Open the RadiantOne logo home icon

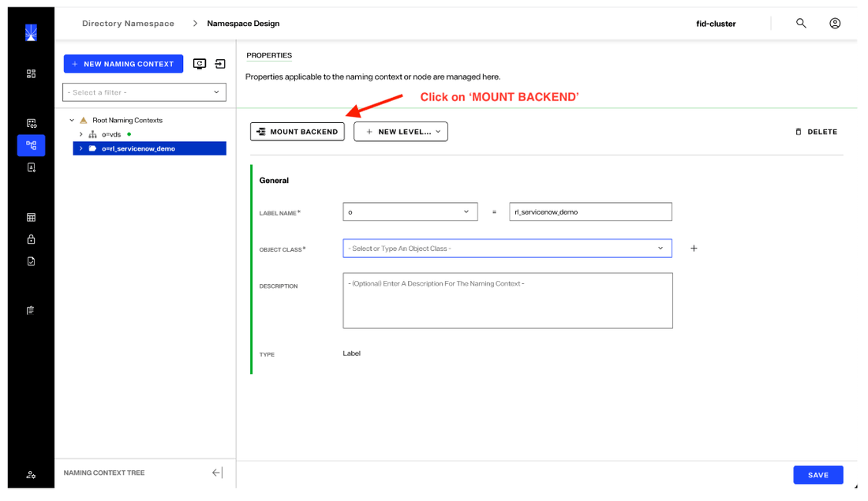pyautogui.click(x=31, y=32)
